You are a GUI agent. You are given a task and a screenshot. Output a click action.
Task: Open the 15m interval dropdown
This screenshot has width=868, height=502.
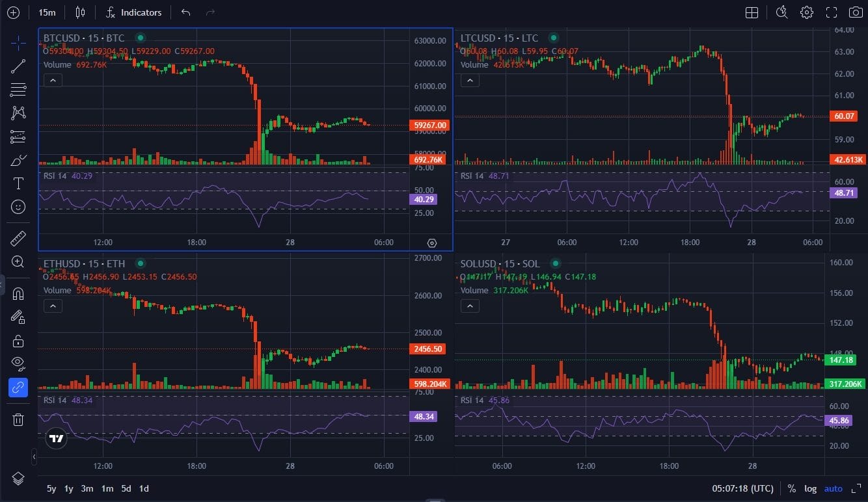47,12
